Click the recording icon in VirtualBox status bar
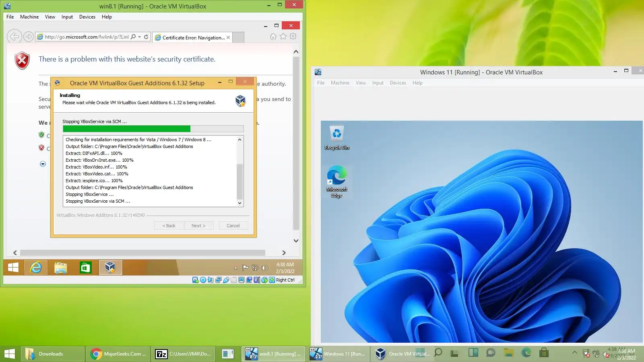 (249, 280)
